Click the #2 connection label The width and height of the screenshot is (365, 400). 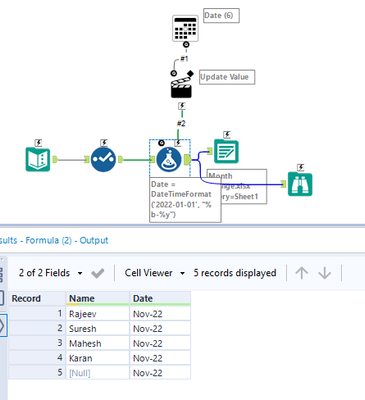pos(181,124)
